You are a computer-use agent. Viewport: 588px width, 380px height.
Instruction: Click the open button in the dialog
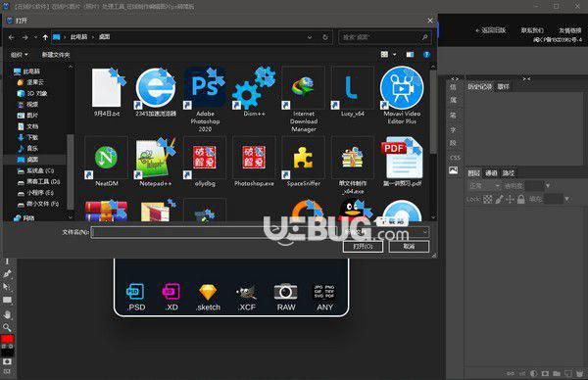[x=363, y=246]
